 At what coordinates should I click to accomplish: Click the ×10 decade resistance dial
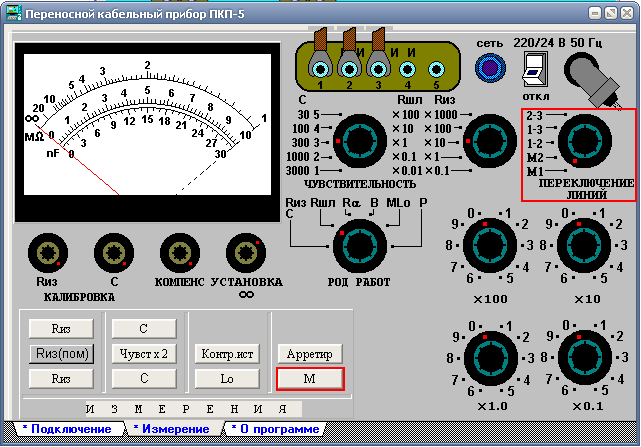point(584,245)
